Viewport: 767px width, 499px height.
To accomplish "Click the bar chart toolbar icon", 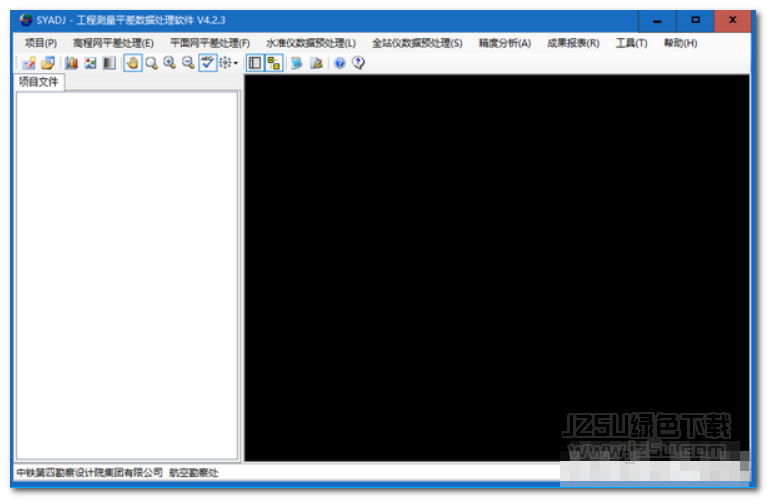I will tap(71, 63).
